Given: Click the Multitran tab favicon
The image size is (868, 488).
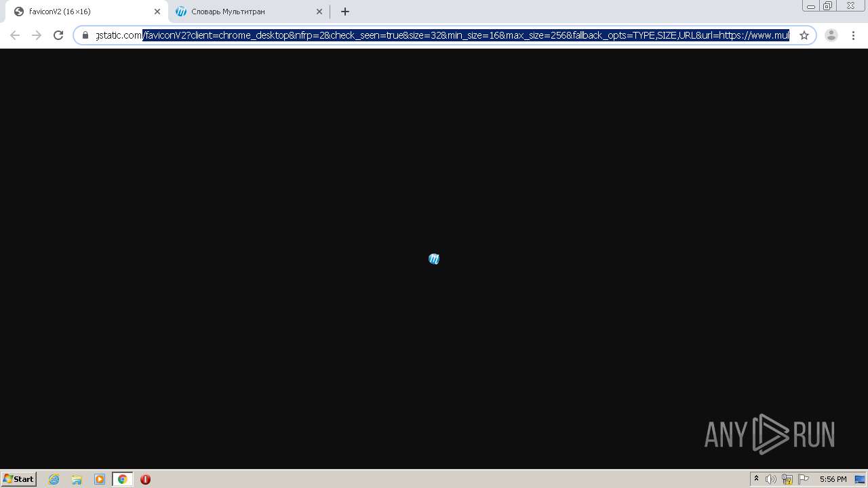Looking at the screenshot, I should point(181,12).
